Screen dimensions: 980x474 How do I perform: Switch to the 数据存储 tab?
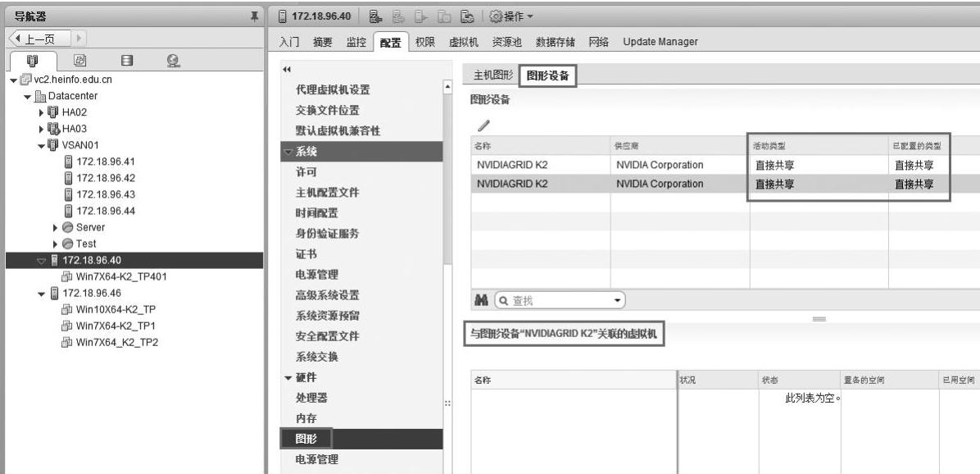pyautogui.click(x=555, y=42)
